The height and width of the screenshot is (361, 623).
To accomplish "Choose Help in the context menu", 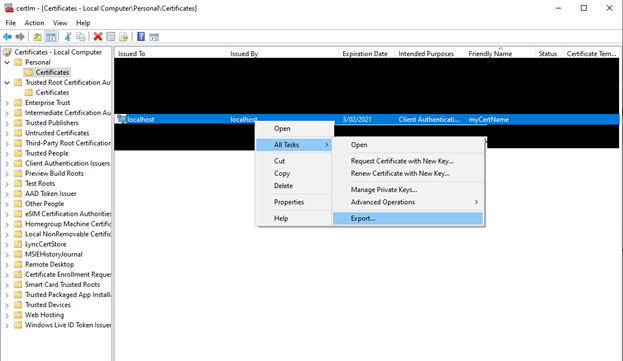I will 294,218.
